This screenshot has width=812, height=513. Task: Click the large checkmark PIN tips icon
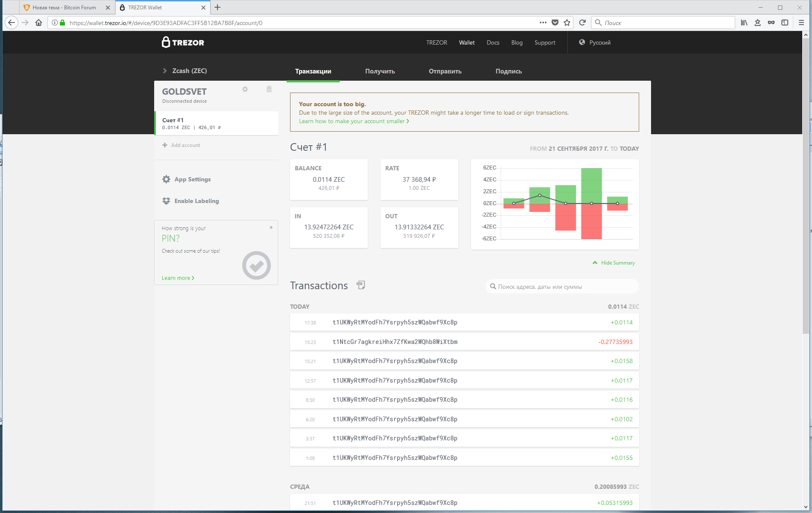(x=256, y=265)
